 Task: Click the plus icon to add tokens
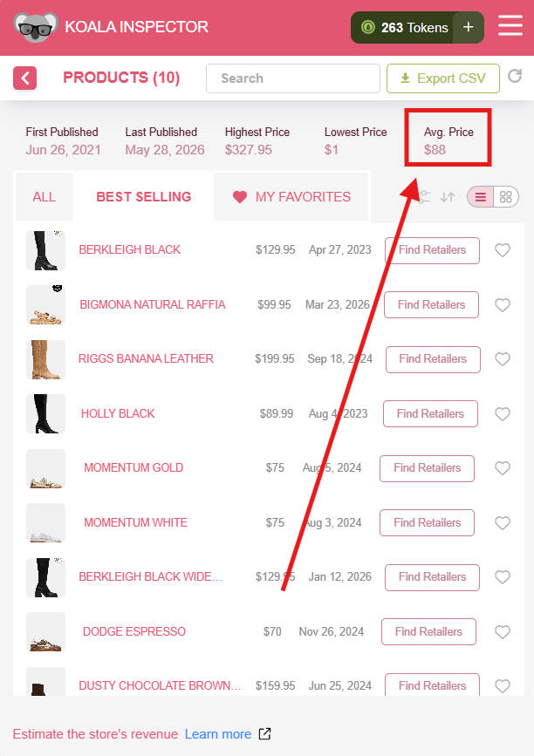click(469, 28)
